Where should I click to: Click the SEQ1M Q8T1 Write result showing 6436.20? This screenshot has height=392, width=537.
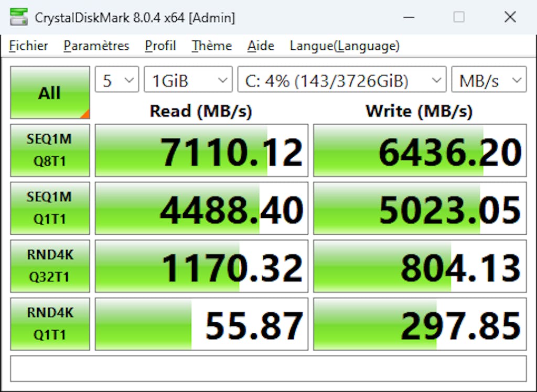click(420, 150)
